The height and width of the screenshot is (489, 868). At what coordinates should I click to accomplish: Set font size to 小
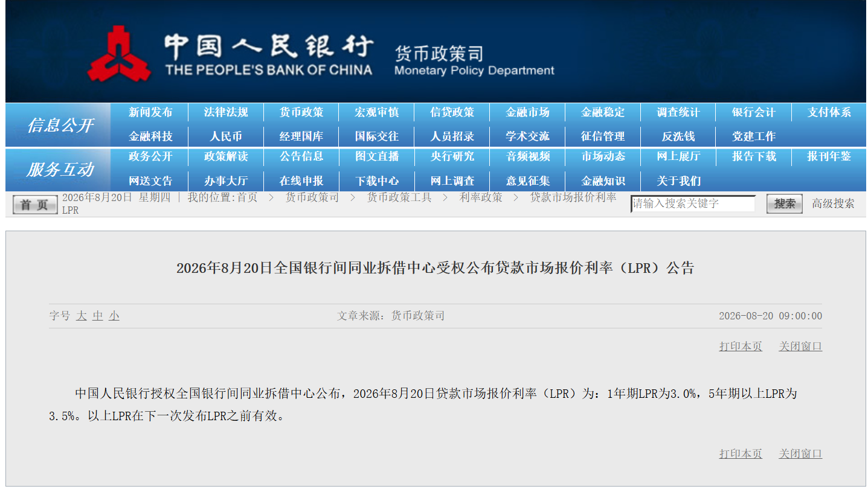114,316
